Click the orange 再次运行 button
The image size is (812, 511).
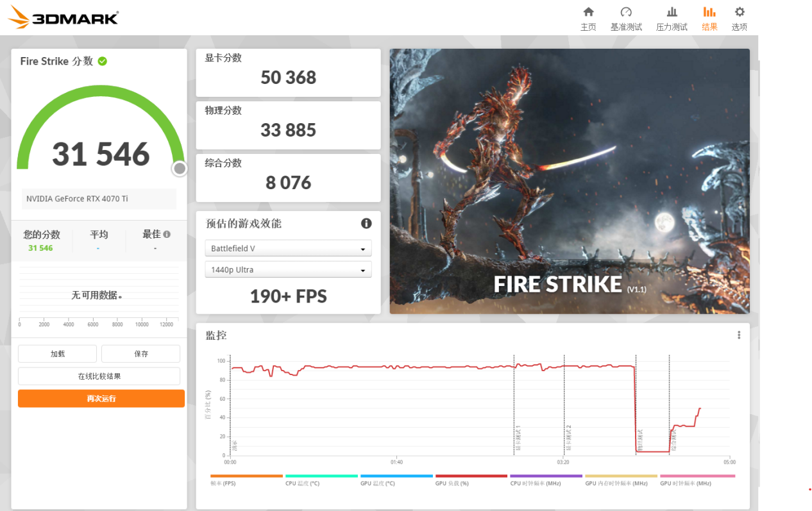point(101,398)
